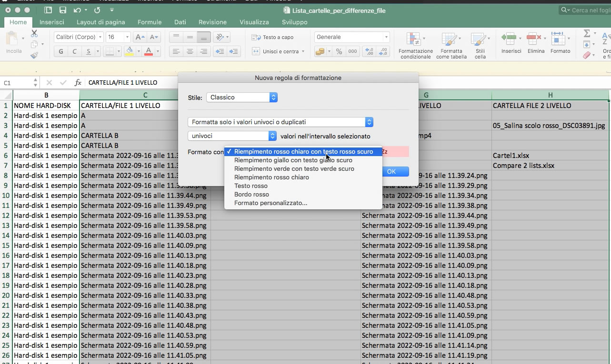Click the Cerca nel foglio search field

[x=585, y=10]
